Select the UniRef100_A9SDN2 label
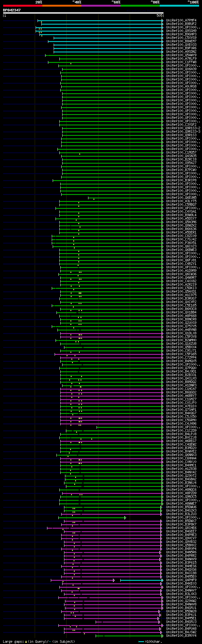This screenshot has width=202, height=644. click(x=181, y=52)
